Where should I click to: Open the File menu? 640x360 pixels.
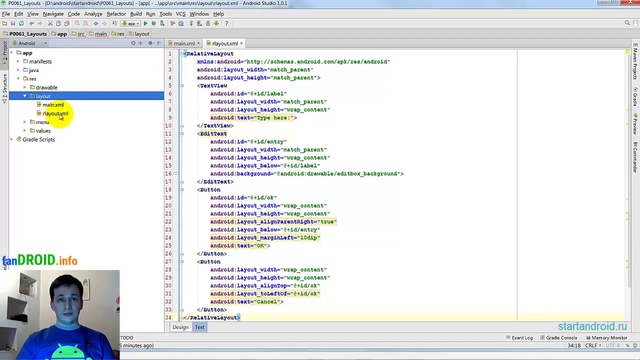pyautogui.click(x=6, y=14)
